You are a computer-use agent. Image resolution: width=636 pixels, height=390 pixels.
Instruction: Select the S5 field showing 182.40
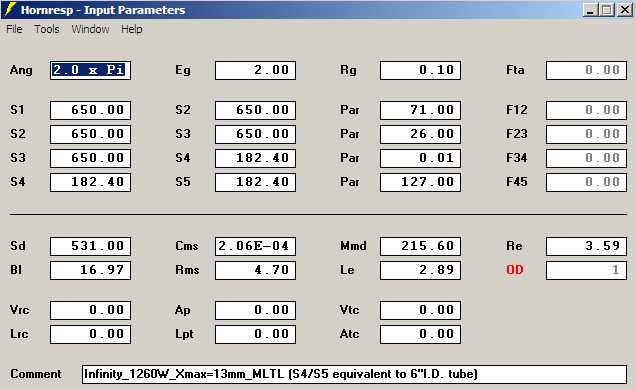[x=256, y=182]
